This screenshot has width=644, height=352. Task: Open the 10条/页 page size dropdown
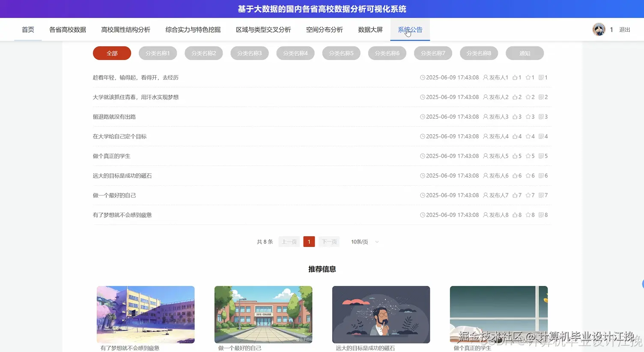tap(365, 242)
